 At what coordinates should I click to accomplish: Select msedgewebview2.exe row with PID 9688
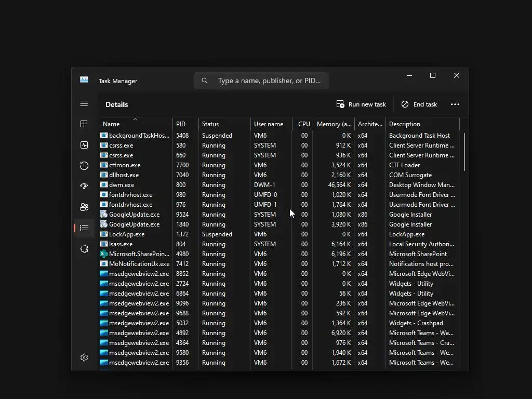pyautogui.click(x=279, y=313)
